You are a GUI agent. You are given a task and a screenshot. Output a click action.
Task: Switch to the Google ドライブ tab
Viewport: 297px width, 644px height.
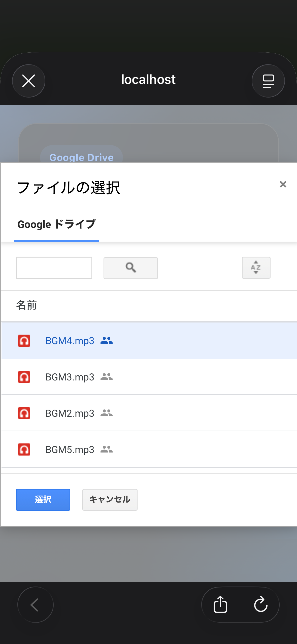click(x=57, y=224)
